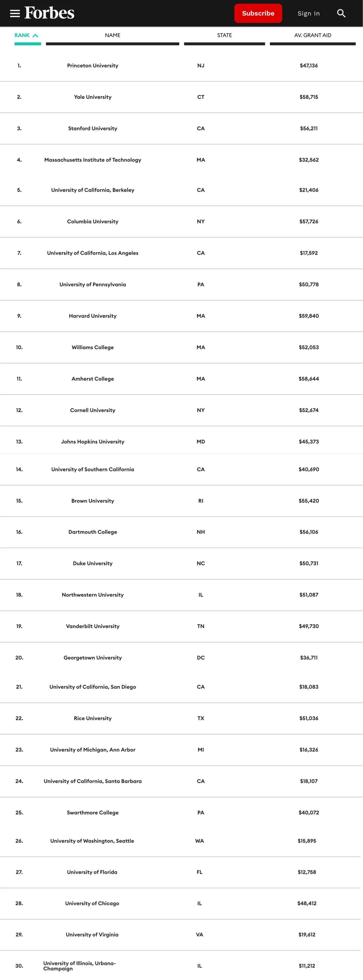Click the red Subscribe button

[x=258, y=13]
